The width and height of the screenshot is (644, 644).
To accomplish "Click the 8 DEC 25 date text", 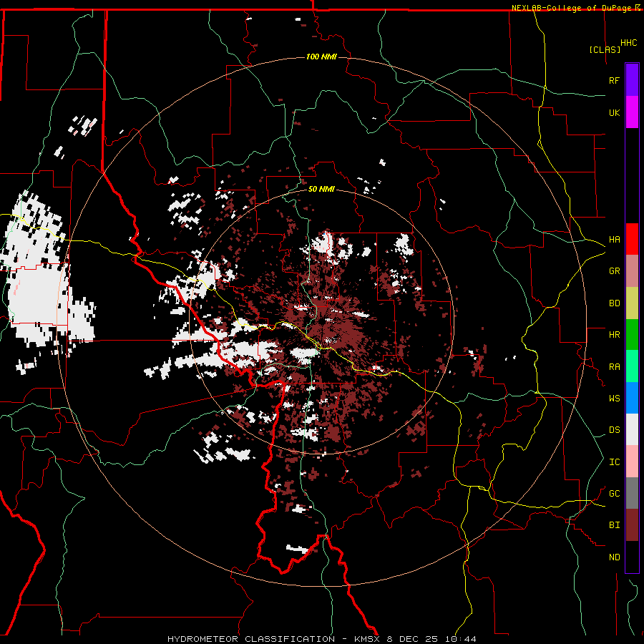I will 413,639.
